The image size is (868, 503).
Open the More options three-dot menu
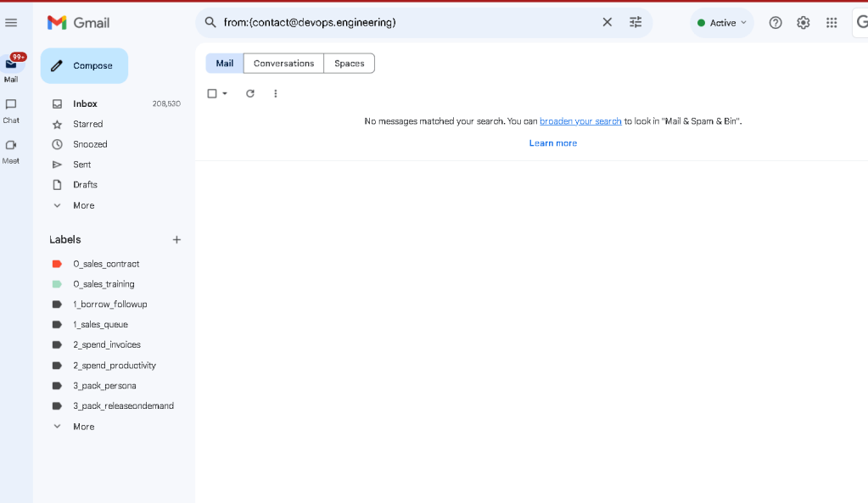(x=276, y=93)
